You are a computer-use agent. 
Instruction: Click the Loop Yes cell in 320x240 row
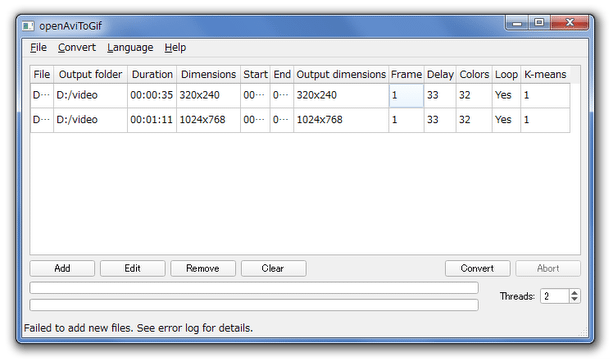click(x=506, y=95)
